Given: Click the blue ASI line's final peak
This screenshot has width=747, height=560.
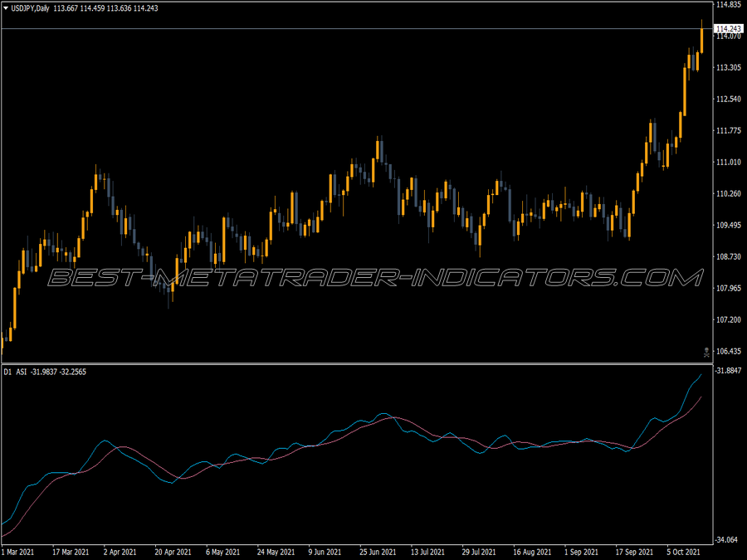Looking at the screenshot, I should pyautogui.click(x=701, y=375).
